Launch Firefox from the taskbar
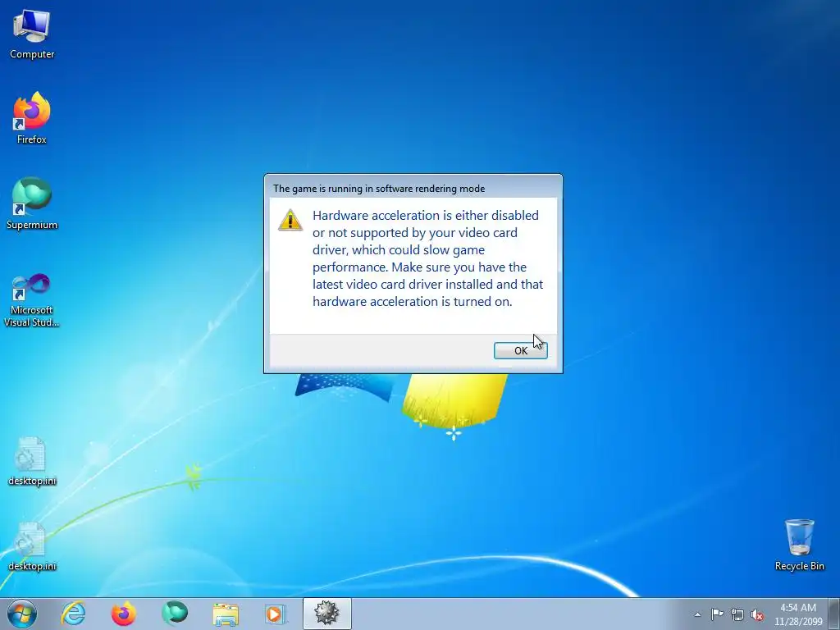Image resolution: width=840 pixels, height=630 pixels. click(123, 614)
